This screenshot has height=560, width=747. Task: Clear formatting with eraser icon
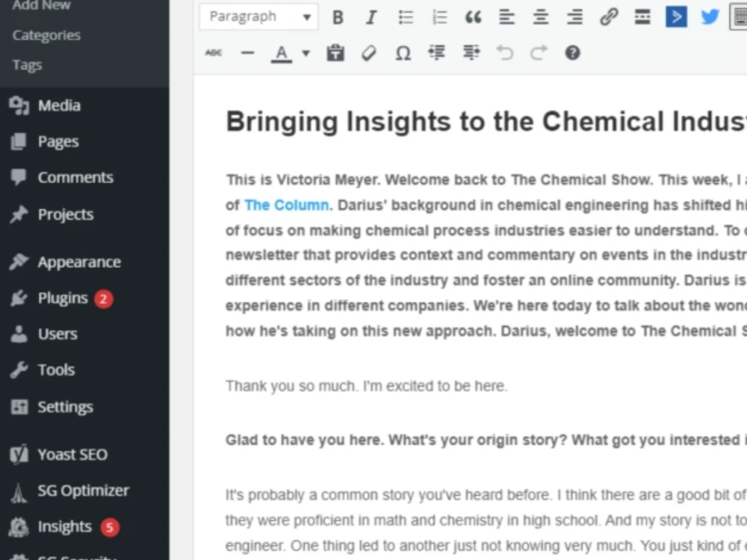(x=369, y=53)
